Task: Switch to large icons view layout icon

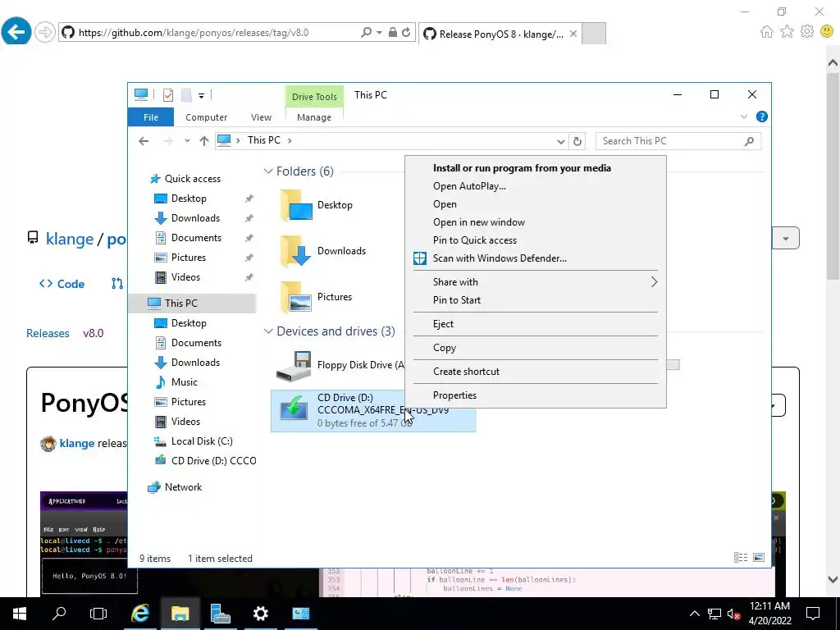Action: [x=759, y=558]
